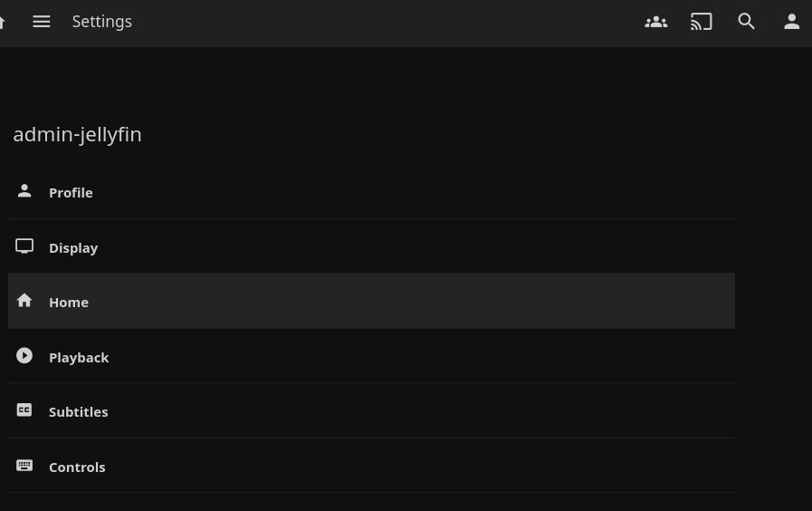Open the Display settings entry
Image resolution: width=812 pixels, height=511 pixels.
coord(73,247)
